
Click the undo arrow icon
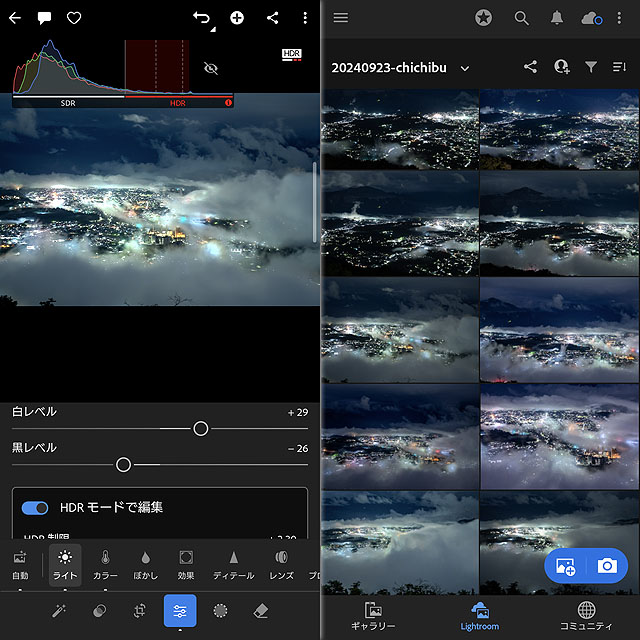pos(202,18)
